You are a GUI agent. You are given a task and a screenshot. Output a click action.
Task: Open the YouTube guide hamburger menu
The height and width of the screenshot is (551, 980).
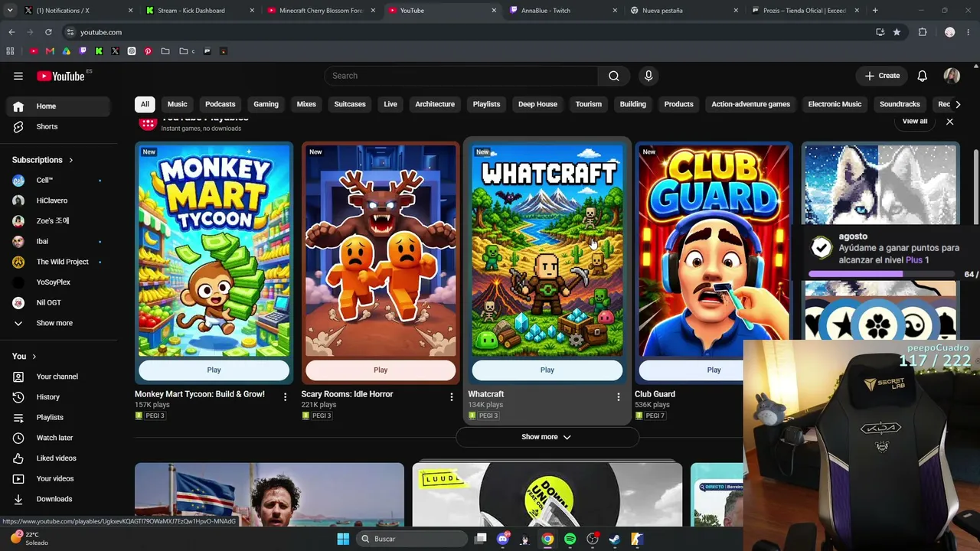tap(18, 76)
